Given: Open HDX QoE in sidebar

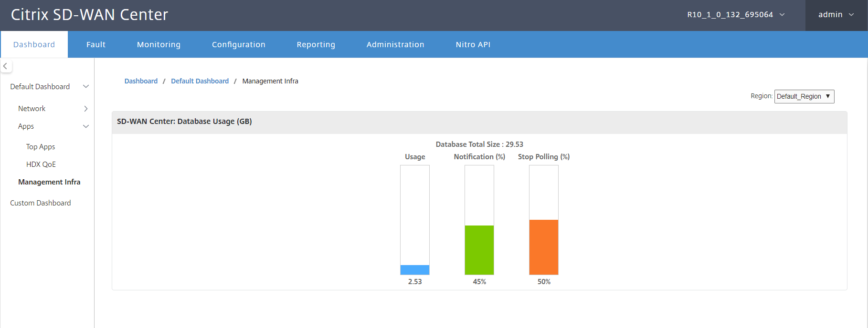Looking at the screenshot, I should coord(41,164).
